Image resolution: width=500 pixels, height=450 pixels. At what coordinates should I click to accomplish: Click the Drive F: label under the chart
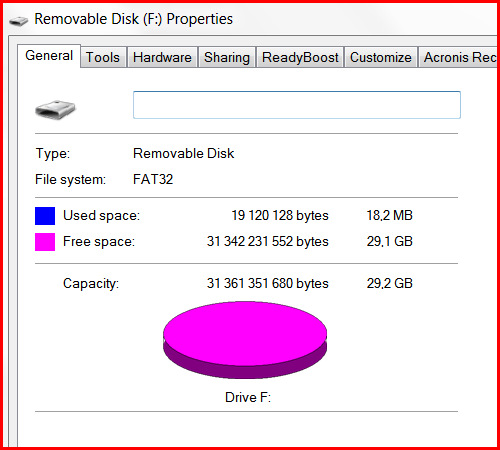pos(248,397)
